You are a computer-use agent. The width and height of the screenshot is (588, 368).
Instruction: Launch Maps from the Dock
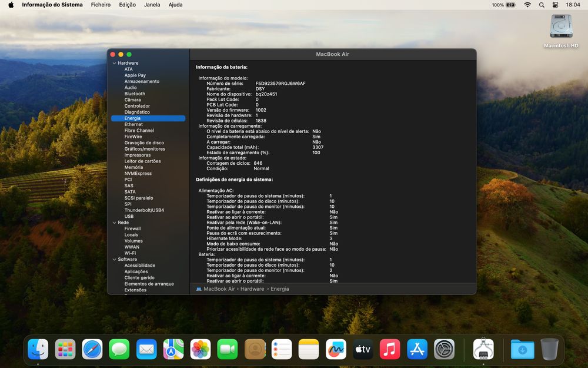[x=173, y=349]
